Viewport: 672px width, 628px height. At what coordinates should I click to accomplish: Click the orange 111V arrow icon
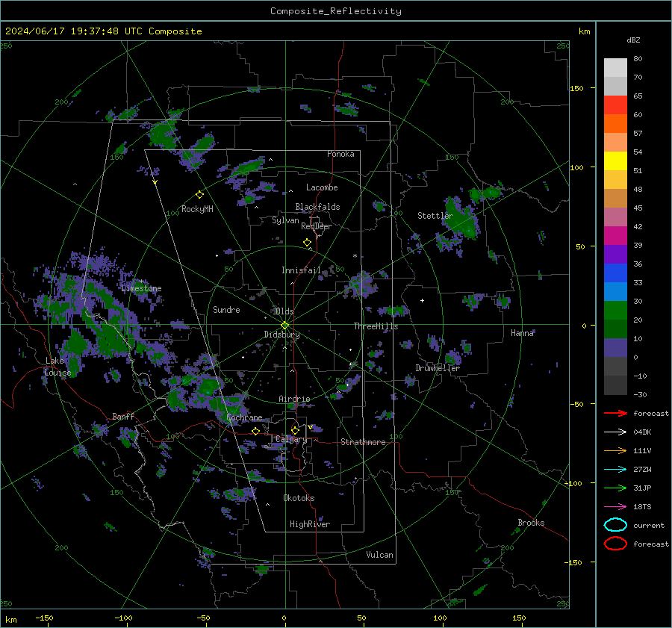615,450
